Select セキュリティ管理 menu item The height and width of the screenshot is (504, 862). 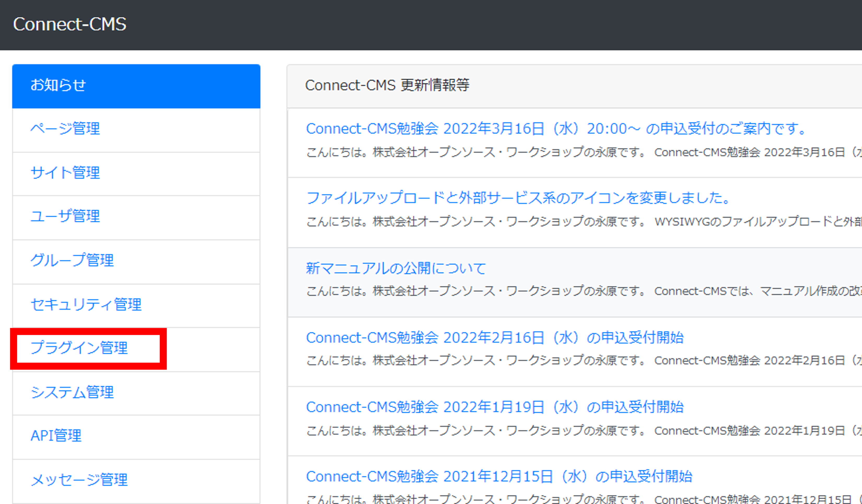tap(136, 305)
